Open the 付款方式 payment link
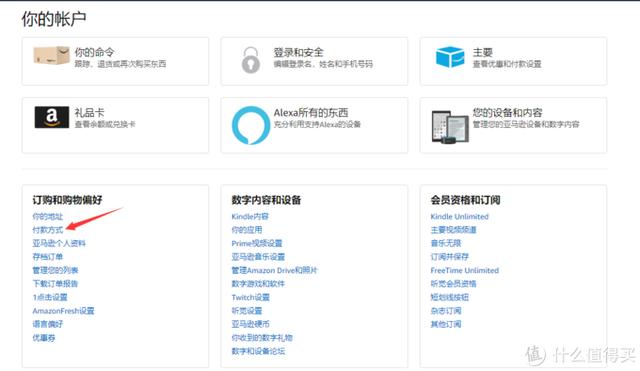This screenshot has height=371, width=640. [x=48, y=230]
